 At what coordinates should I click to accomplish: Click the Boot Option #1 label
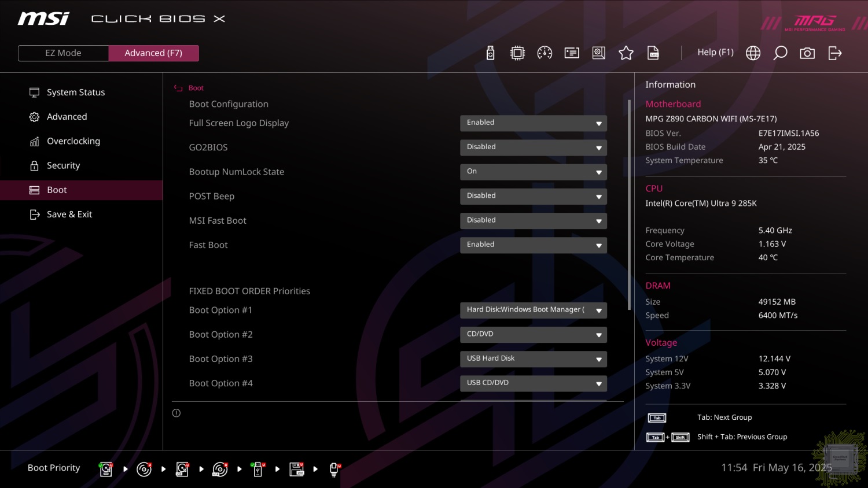point(220,310)
